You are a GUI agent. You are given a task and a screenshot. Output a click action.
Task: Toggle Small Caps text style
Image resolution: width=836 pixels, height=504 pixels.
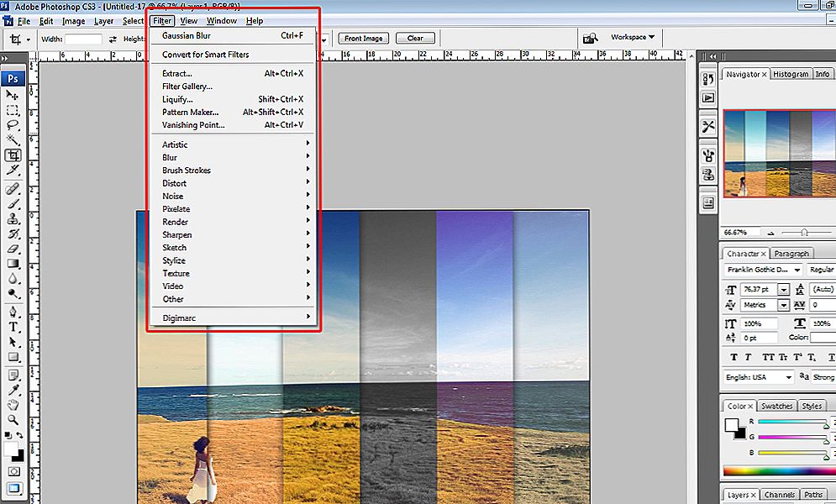click(x=783, y=357)
